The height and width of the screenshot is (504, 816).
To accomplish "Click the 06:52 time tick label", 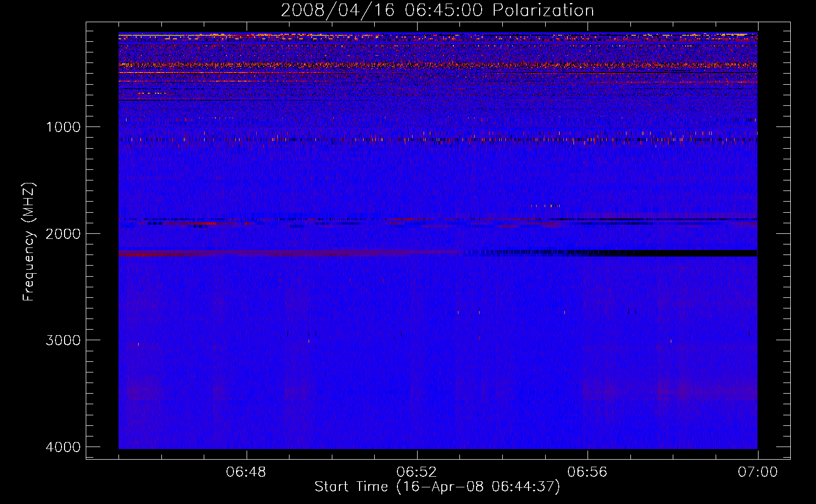I will tap(417, 472).
